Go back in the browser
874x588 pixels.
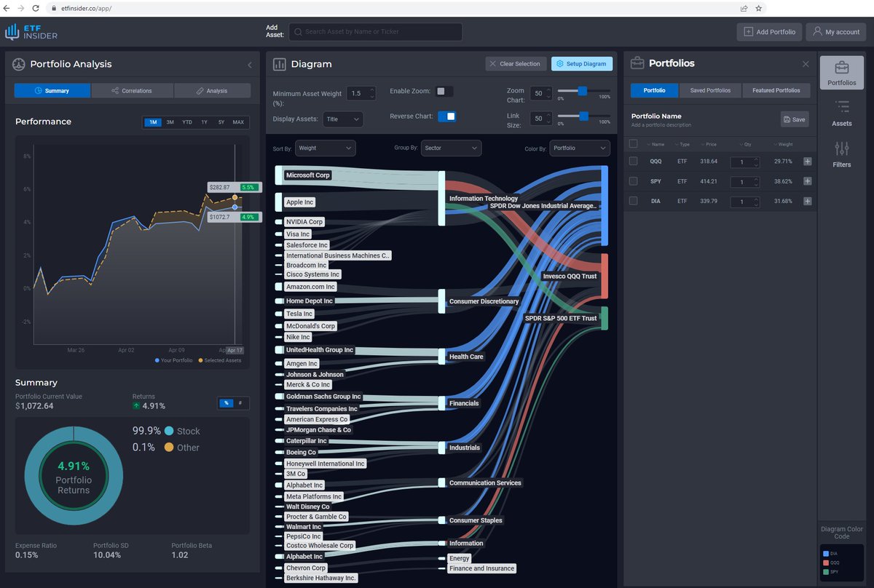(7, 8)
